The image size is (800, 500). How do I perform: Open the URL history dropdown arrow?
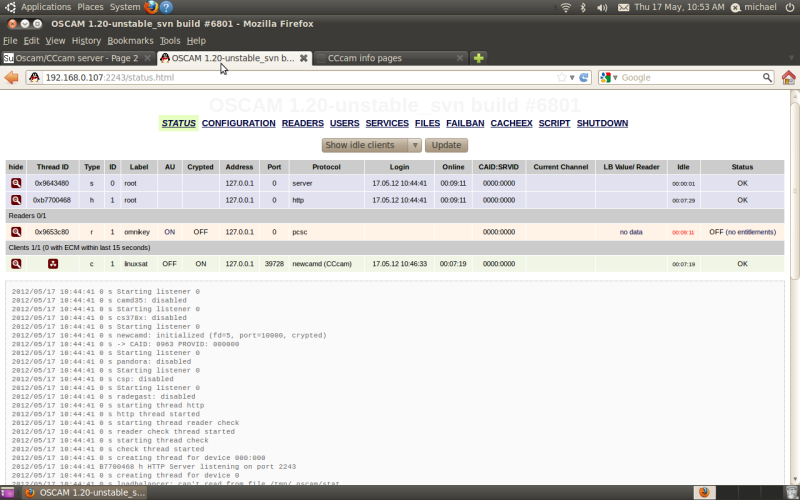[x=572, y=78]
